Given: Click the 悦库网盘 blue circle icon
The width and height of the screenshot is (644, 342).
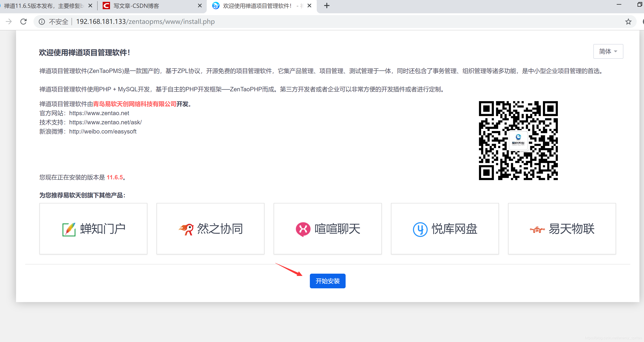Looking at the screenshot, I should coord(420,229).
